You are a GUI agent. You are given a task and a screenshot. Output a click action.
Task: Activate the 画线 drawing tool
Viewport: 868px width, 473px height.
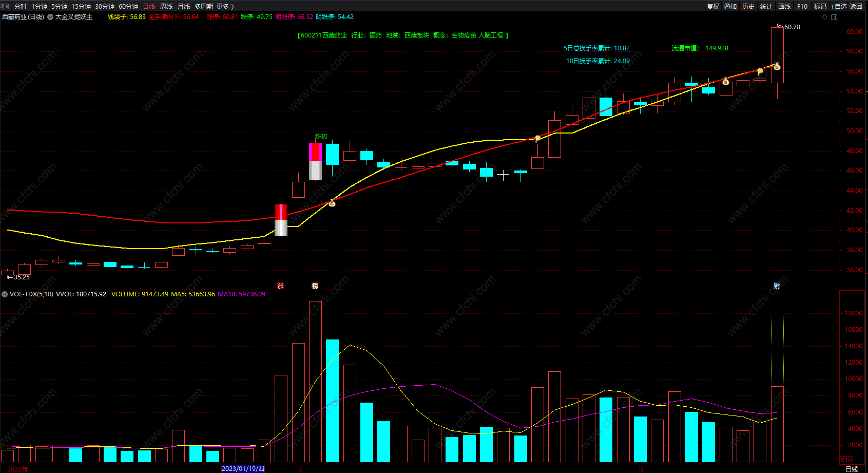click(784, 7)
